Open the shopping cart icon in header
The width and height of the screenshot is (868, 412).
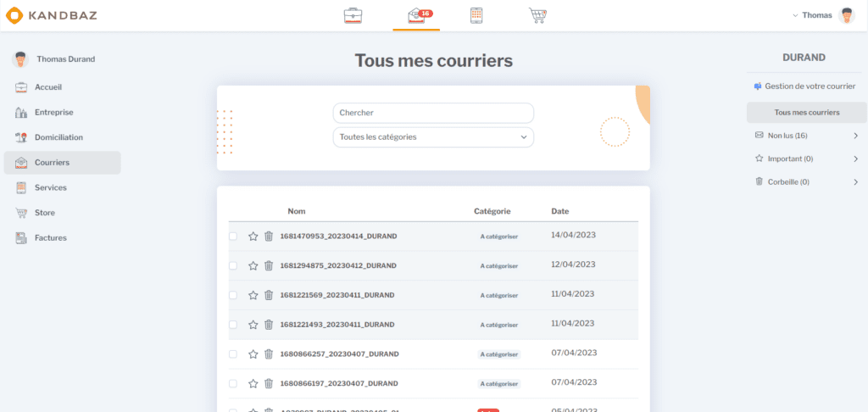pyautogui.click(x=537, y=15)
